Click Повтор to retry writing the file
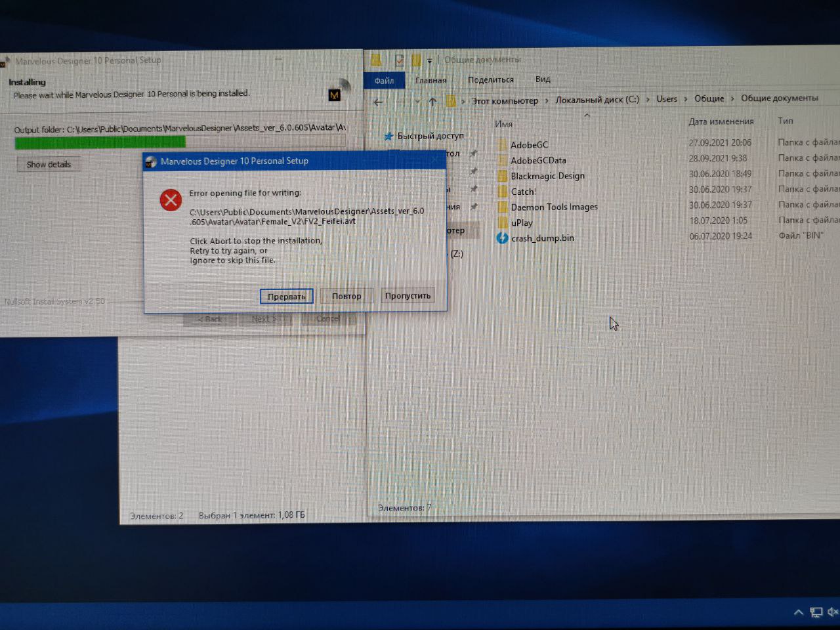This screenshot has height=630, width=840. (x=346, y=296)
